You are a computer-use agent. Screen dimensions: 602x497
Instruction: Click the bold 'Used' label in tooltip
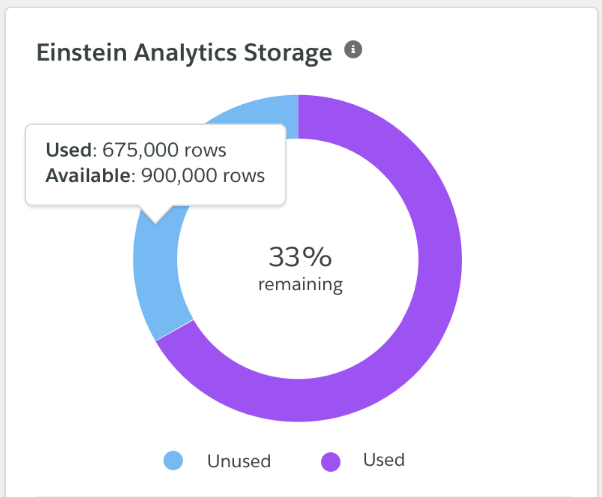tap(69, 150)
